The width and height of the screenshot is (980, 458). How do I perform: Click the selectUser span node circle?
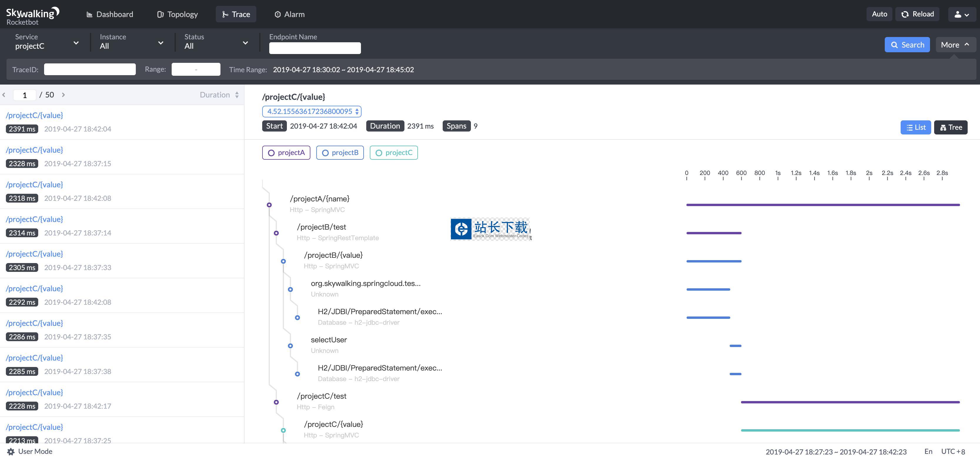click(290, 346)
